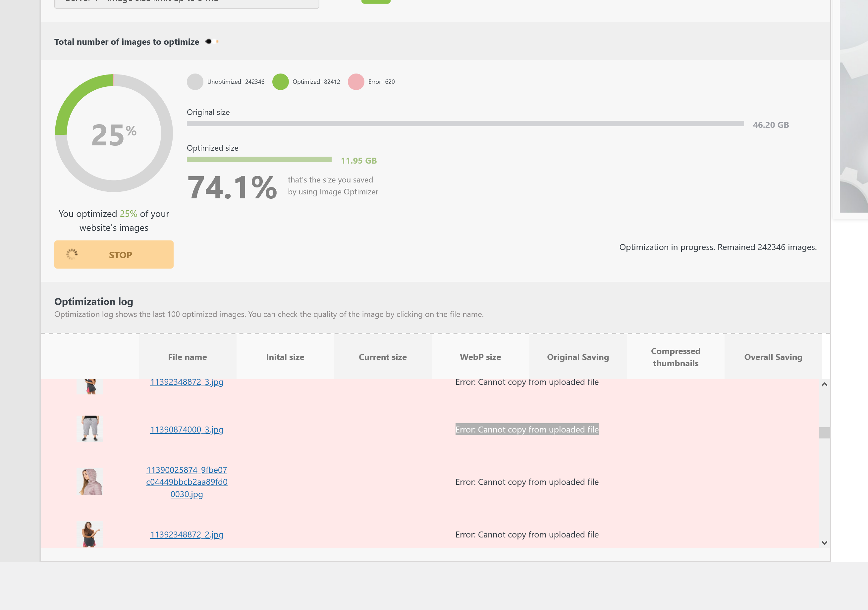Click the log scrollbar down arrow
Image resolution: width=868 pixels, height=610 pixels.
click(x=825, y=542)
